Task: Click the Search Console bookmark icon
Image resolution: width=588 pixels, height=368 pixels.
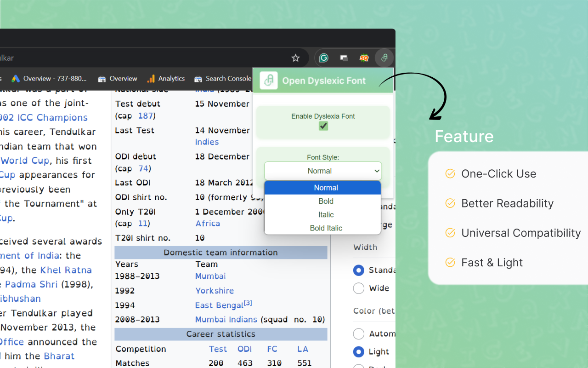Action: [x=198, y=79]
